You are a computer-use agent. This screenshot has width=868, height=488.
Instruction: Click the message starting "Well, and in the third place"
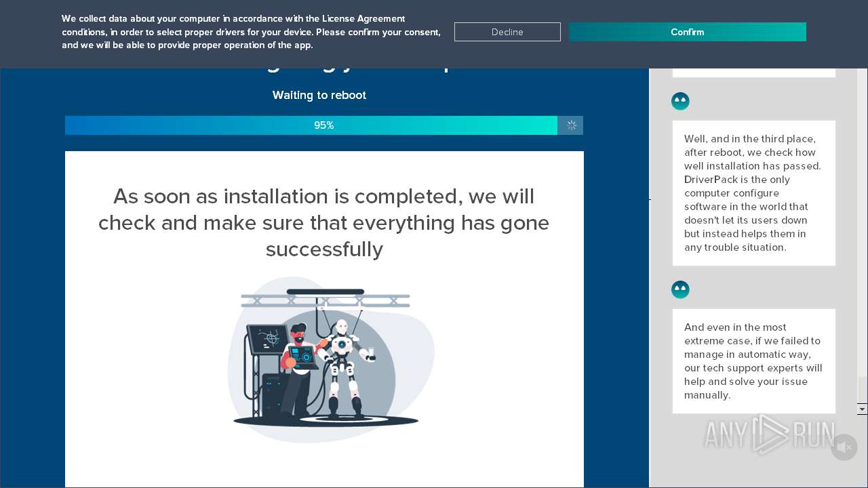753,193
